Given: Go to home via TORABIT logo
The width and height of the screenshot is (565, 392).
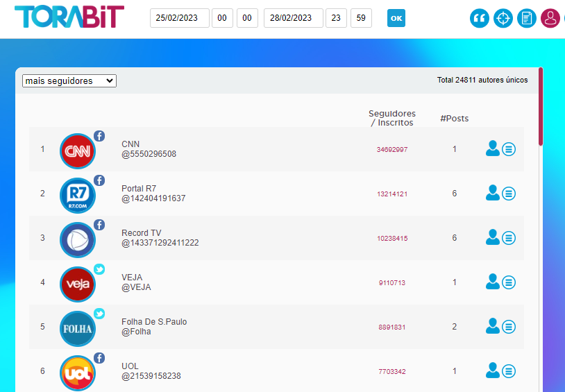Looking at the screenshot, I should [69, 17].
